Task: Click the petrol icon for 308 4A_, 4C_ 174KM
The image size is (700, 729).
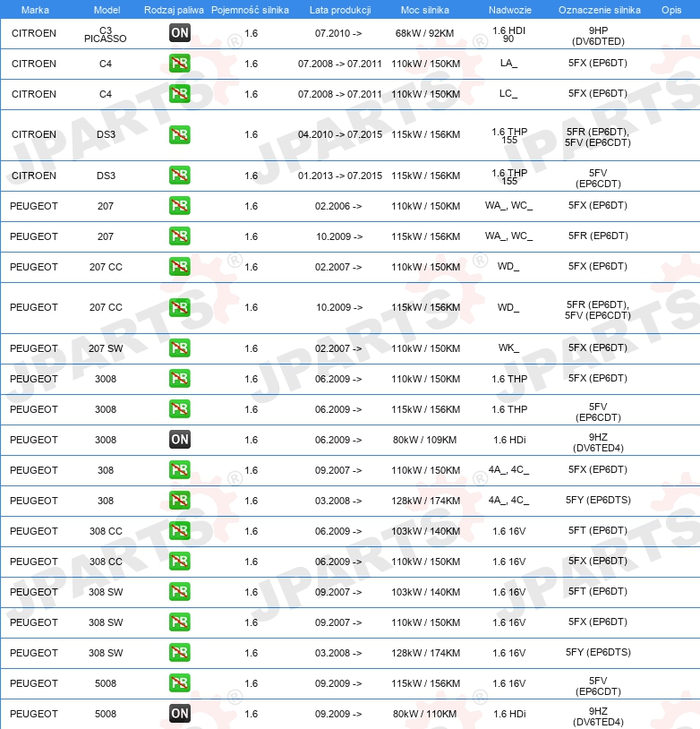Action: point(180,501)
